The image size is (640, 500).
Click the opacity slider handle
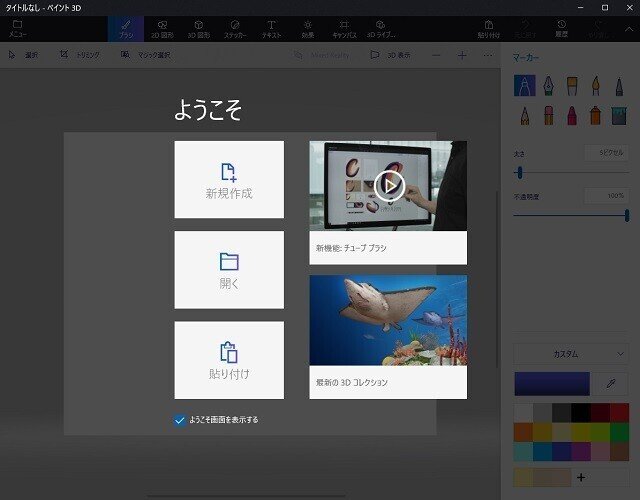point(627,215)
